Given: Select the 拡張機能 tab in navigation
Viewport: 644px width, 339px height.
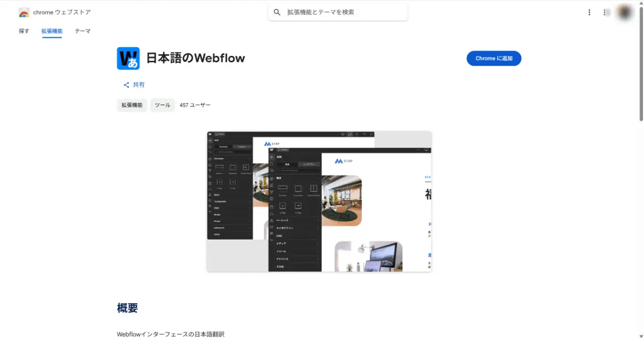Looking at the screenshot, I should tap(52, 31).
